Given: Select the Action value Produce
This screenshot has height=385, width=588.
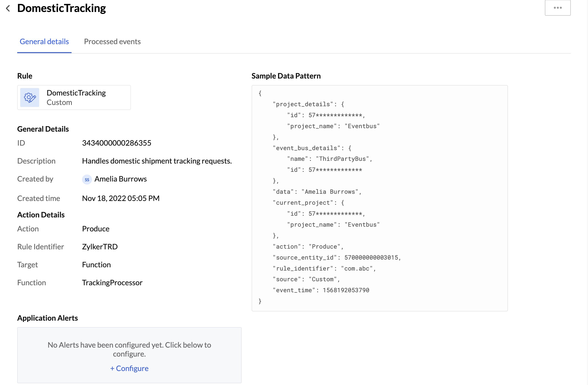Looking at the screenshot, I should pyautogui.click(x=96, y=229).
